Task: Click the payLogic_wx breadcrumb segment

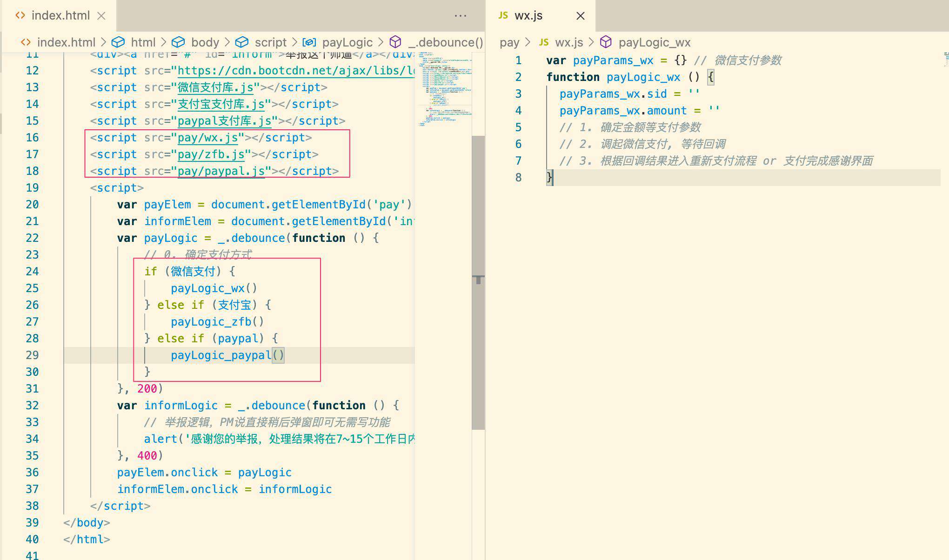Action: [x=655, y=42]
